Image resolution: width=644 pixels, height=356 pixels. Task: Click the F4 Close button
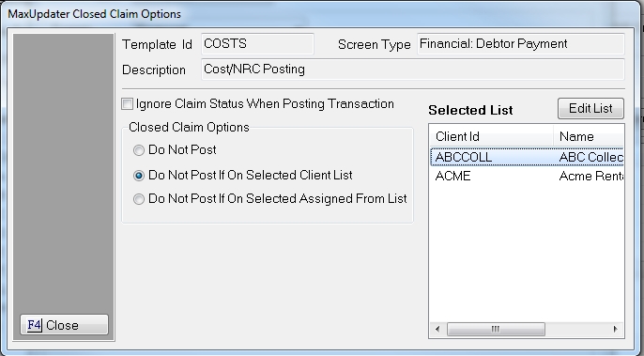tap(64, 325)
